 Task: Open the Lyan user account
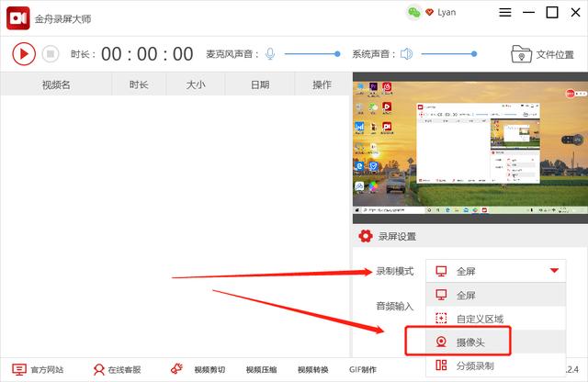click(x=447, y=12)
